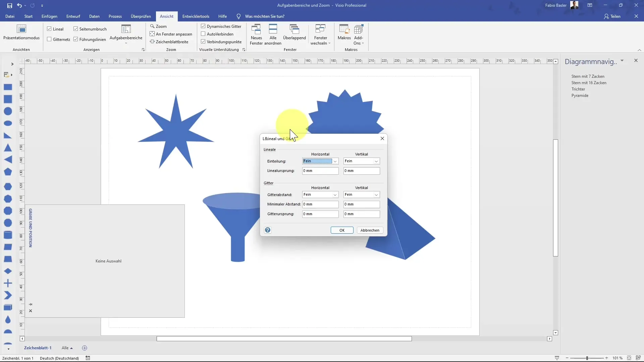644x362 pixels.
Task: Switch to the Entwurf tab
Action: coord(73,16)
